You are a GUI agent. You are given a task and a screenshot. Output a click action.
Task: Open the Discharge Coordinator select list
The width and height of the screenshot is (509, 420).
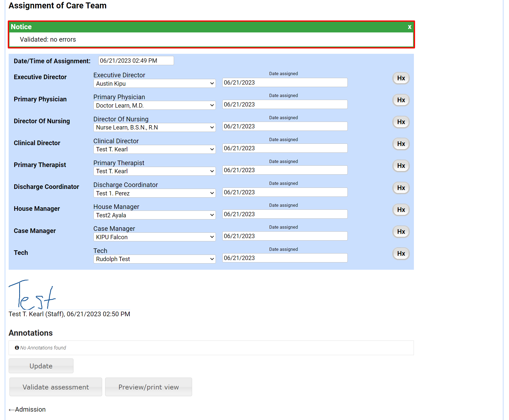click(x=154, y=193)
